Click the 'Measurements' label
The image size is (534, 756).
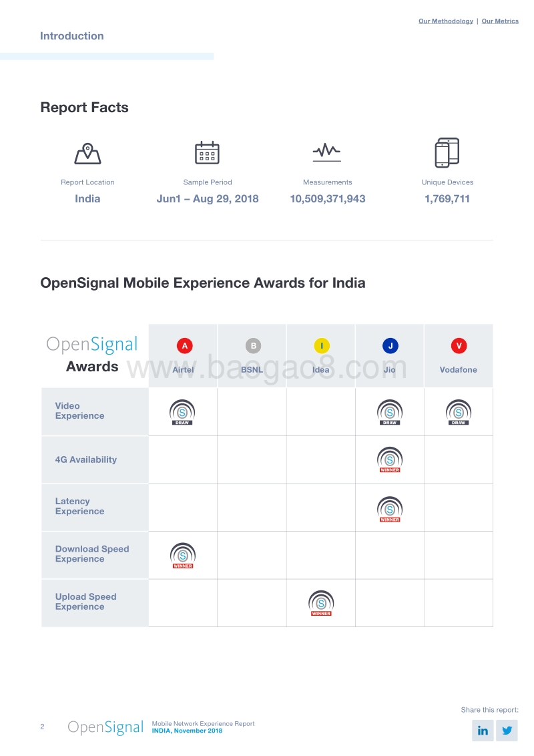pos(328,182)
